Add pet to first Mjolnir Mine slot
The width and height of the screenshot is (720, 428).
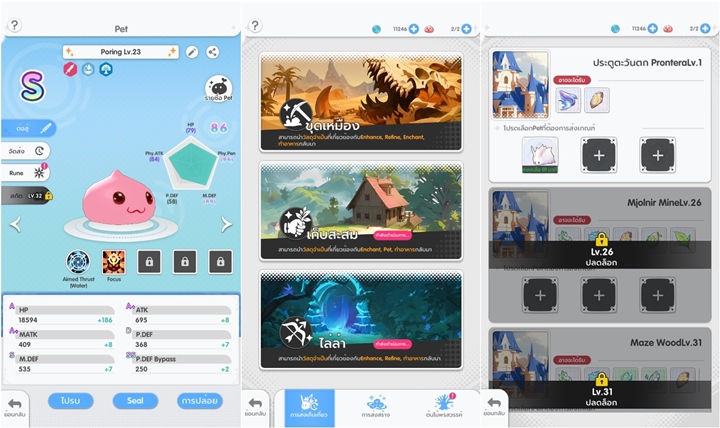click(540, 295)
